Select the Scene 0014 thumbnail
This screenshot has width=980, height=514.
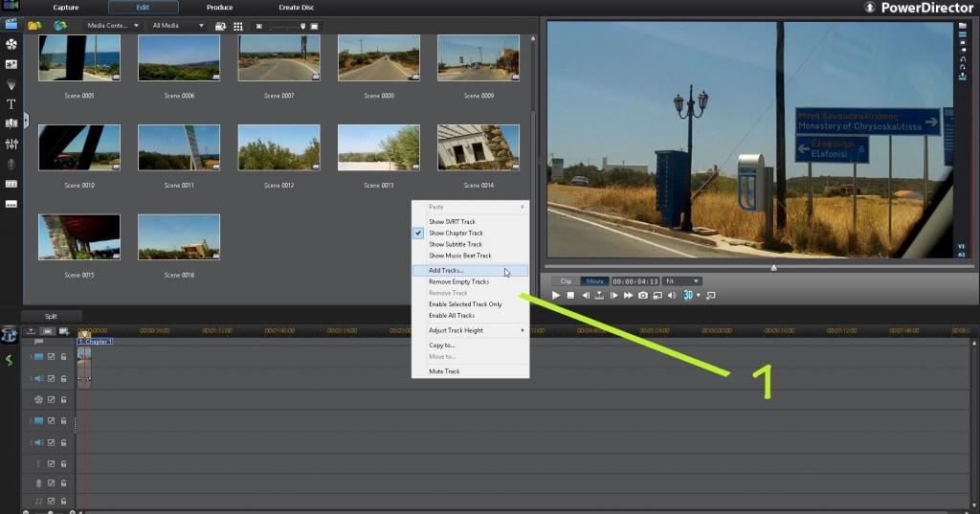tap(479, 147)
